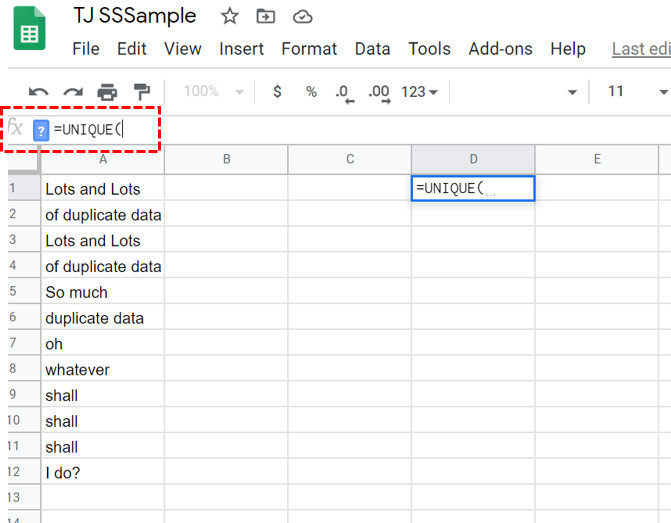Select the paint format roller icon

(141, 92)
